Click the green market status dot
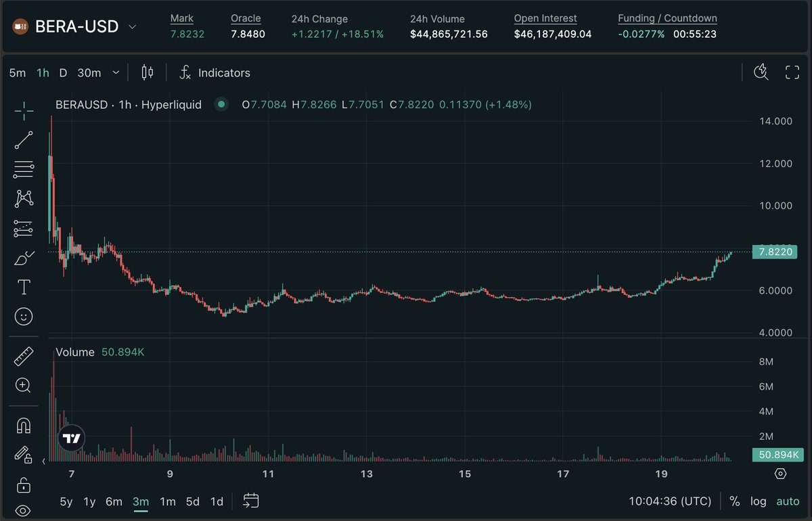 coord(221,104)
